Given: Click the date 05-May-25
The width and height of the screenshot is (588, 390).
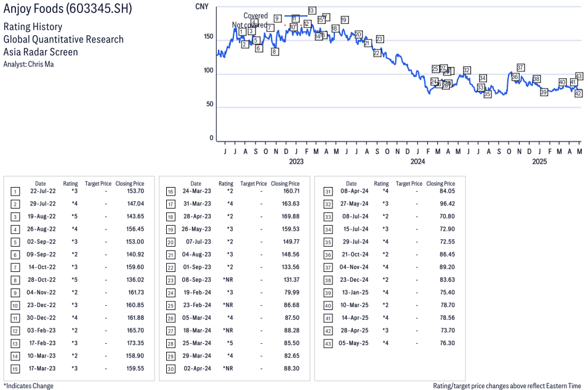Looking at the screenshot, I should point(353,343).
